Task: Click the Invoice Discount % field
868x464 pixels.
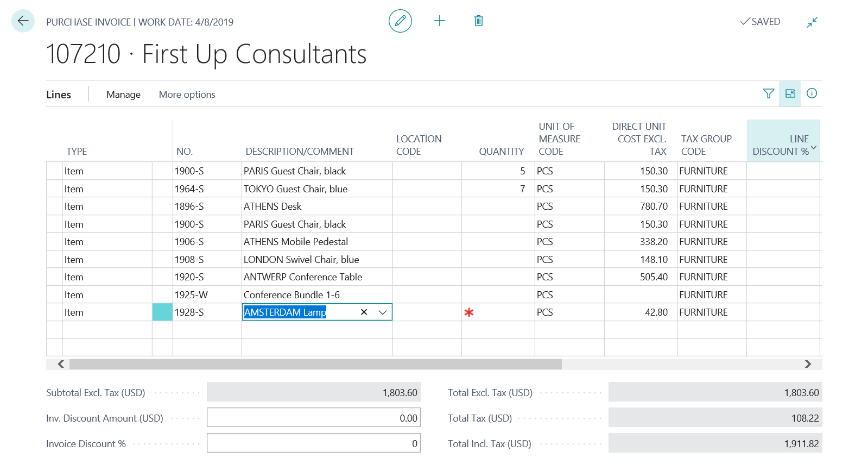Action: tap(313, 443)
